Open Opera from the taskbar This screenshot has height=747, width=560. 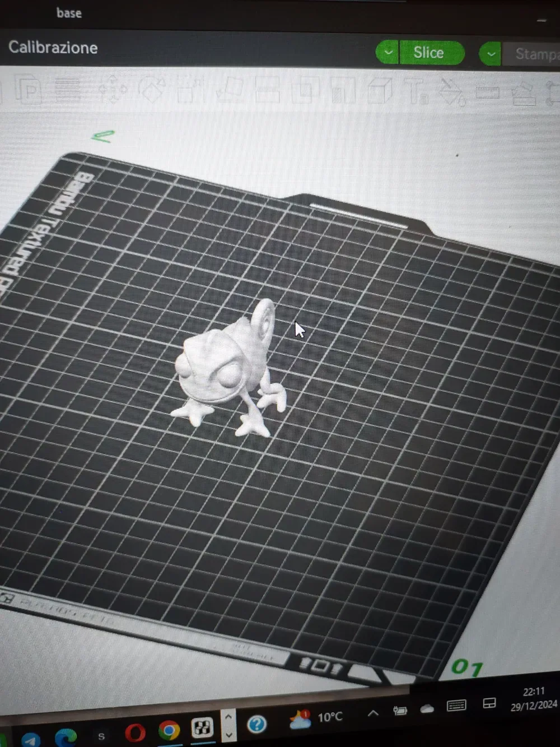(x=135, y=732)
